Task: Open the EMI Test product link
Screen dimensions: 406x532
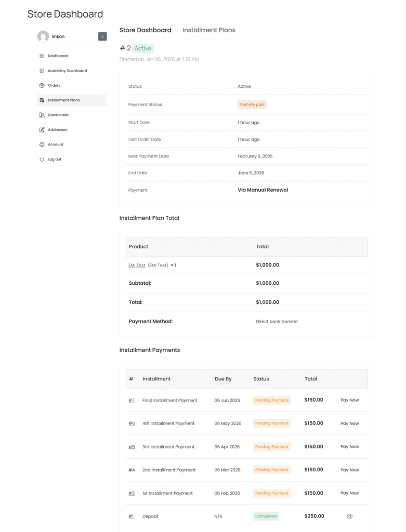Action: (x=137, y=265)
